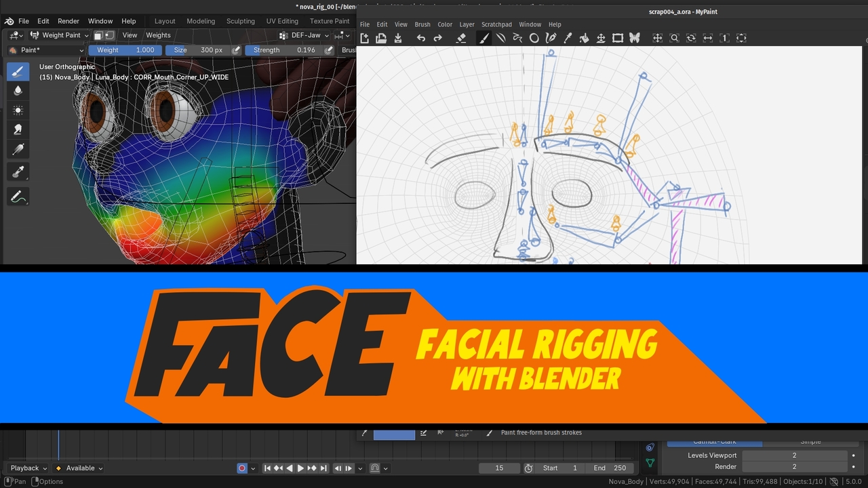Select Freehand brush mode in MyPaint
This screenshot has width=868, height=488.
pos(484,38)
